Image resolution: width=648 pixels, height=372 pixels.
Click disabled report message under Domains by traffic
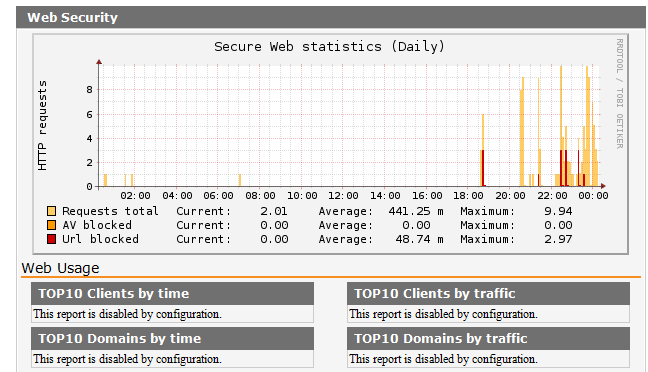(x=443, y=359)
